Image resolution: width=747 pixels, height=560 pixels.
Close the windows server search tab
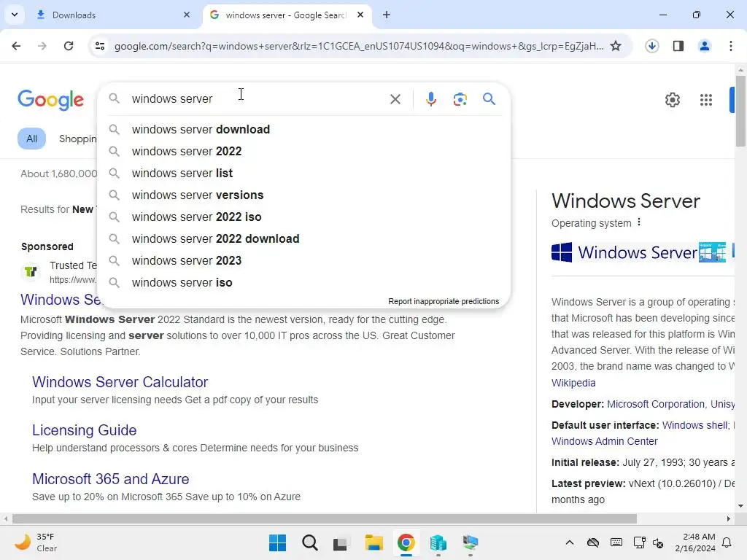point(360,15)
